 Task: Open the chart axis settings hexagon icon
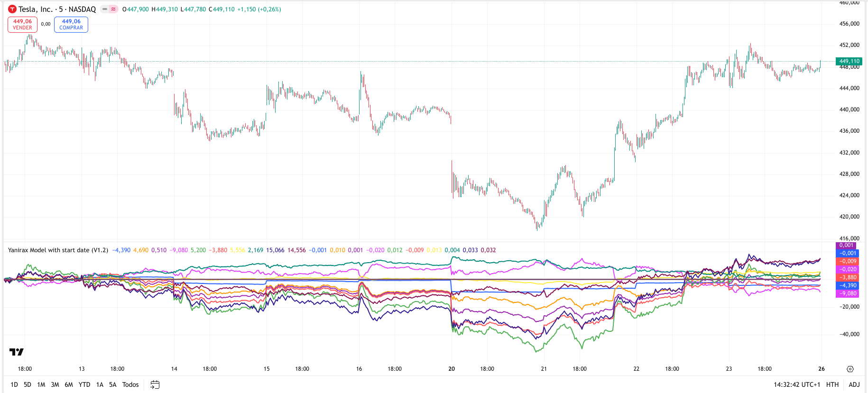(850, 369)
